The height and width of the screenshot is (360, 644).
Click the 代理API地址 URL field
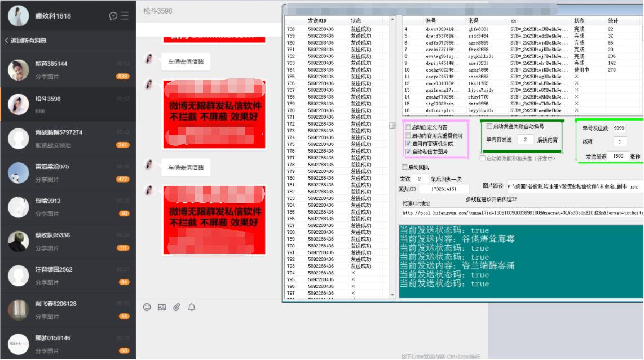522,212
